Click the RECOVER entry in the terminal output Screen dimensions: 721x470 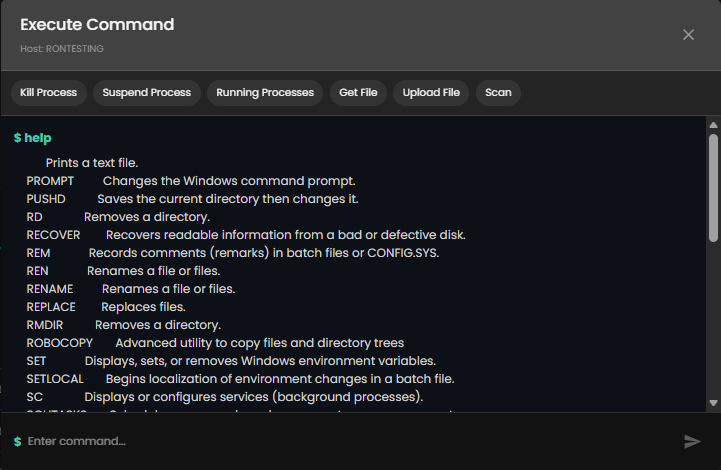54,235
